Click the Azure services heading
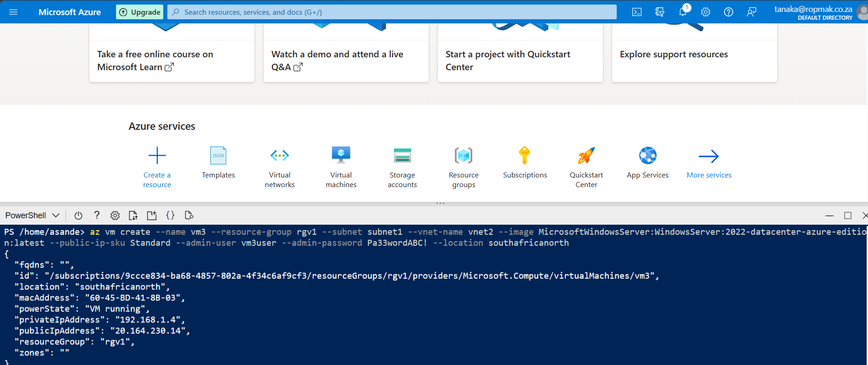This screenshot has height=365, width=868. pos(162,126)
